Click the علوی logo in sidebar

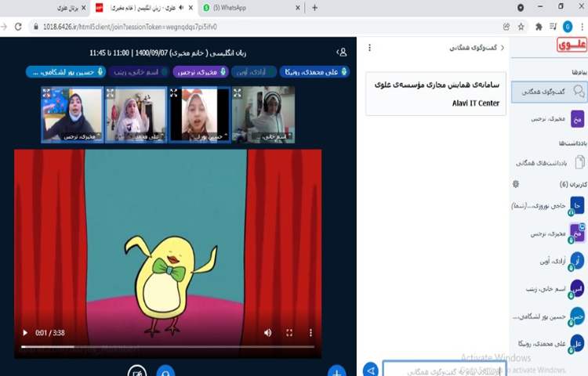coord(572,45)
